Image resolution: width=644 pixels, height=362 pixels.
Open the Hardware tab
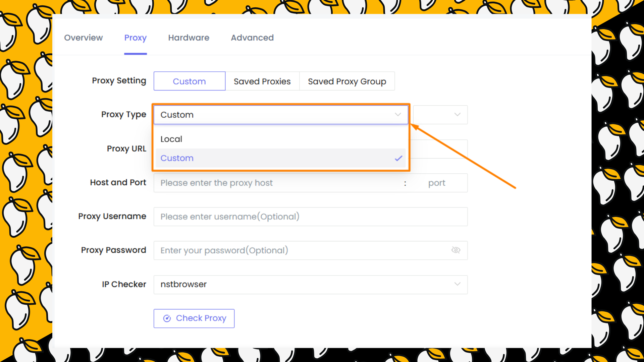pyautogui.click(x=189, y=38)
